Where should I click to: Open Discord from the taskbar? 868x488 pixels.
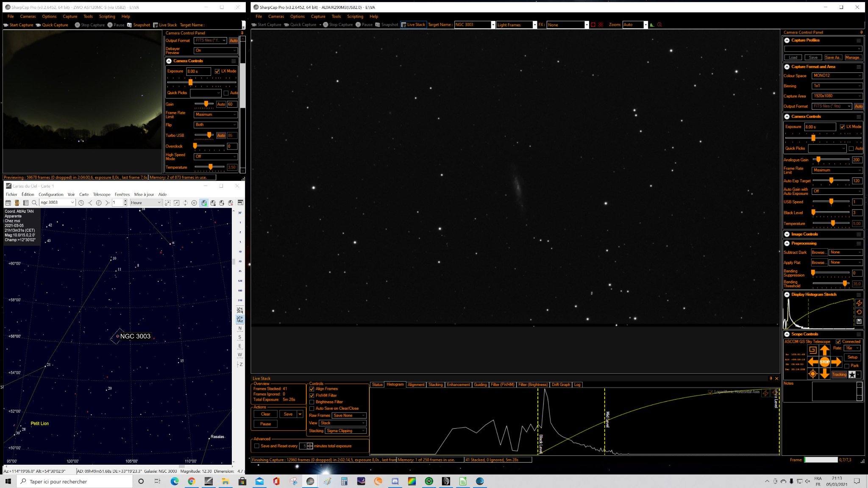pyautogui.click(x=395, y=481)
